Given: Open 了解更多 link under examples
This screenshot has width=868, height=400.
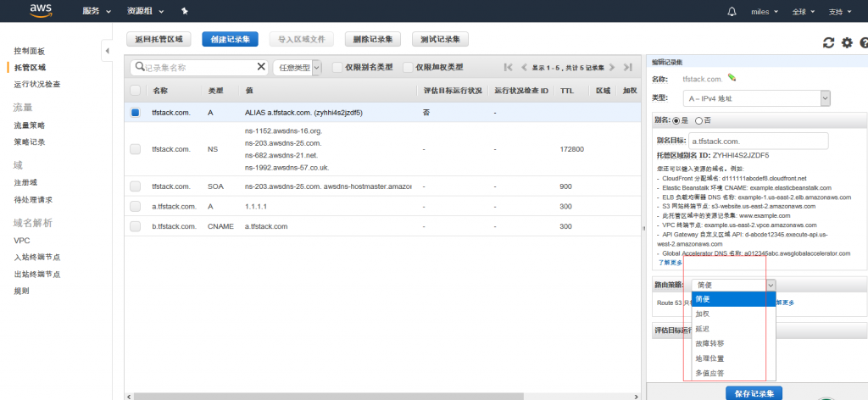Looking at the screenshot, I should click(670, 262).
